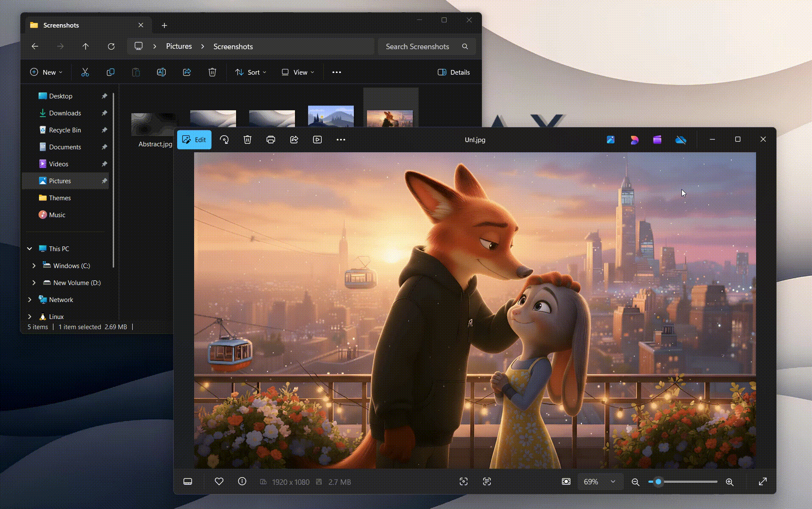Go up one folder level in Explorer
The image size is (812, 509).
86,46
